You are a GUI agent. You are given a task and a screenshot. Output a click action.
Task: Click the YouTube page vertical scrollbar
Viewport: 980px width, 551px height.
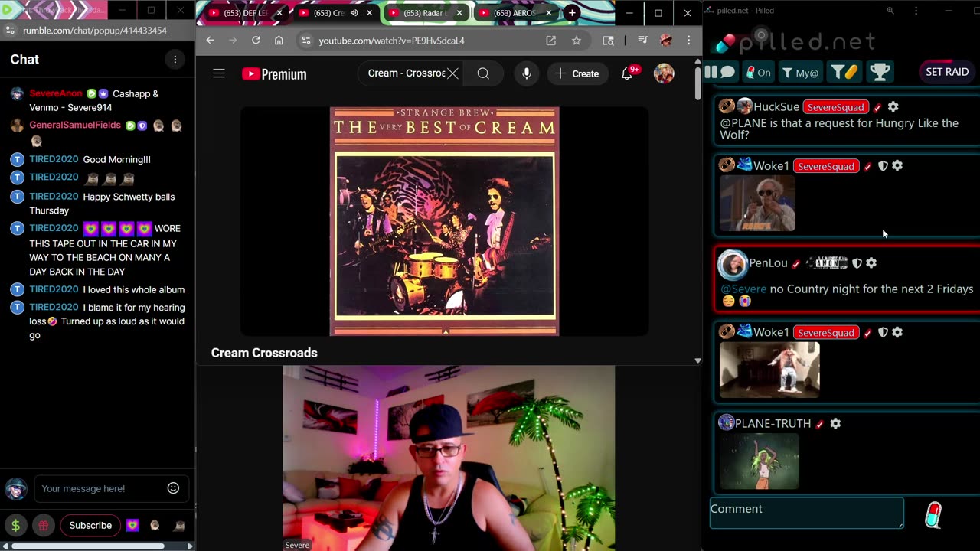pyautogui.click(x=697, y=84)
